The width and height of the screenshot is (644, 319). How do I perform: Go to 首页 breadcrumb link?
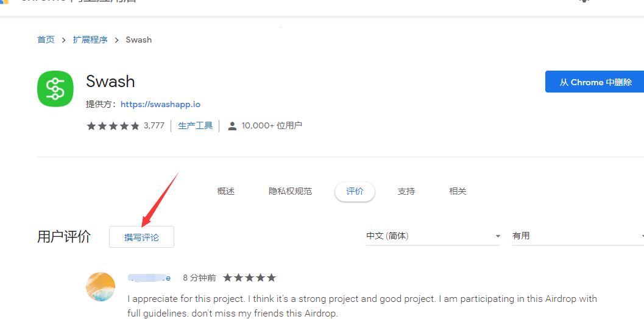tap(46, 40)
